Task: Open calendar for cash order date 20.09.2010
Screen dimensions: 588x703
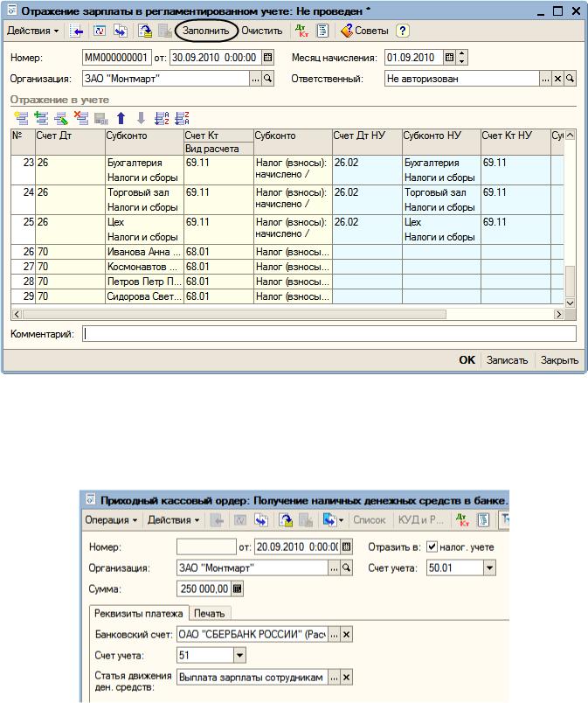Action: click(347, 547)
